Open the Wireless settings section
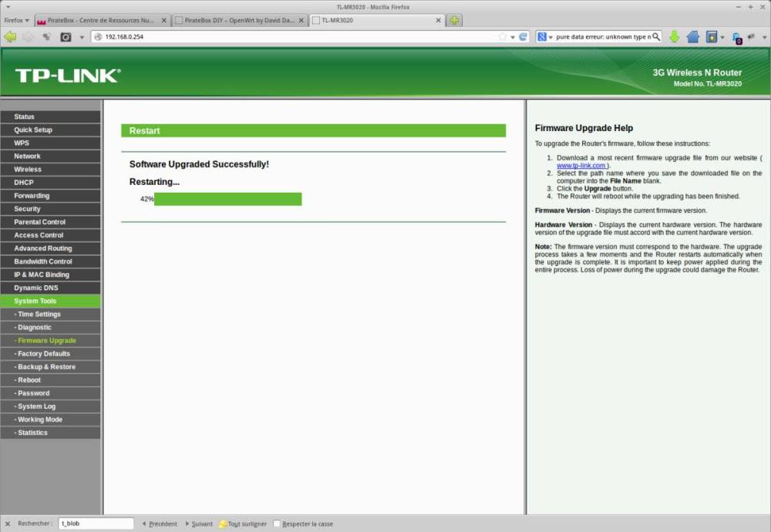This screenshot has height=532, width=771. [50, 169]
